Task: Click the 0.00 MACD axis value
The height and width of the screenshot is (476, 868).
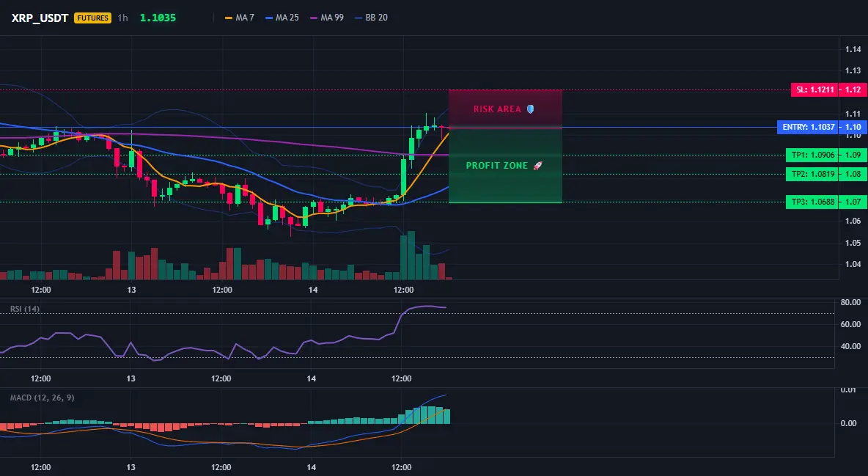Action: click(849, 423)
